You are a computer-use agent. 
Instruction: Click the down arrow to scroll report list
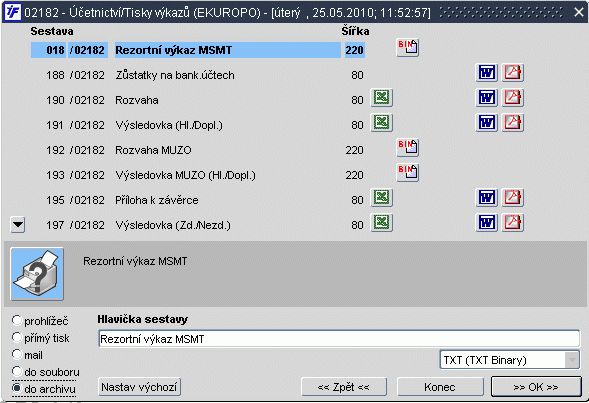(x=18, y=225)
